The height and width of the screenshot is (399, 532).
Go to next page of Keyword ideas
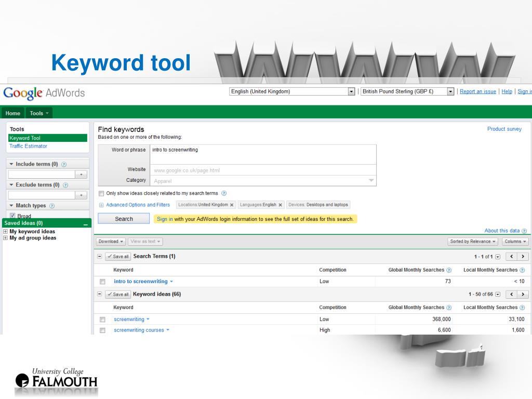coord(523,294)
